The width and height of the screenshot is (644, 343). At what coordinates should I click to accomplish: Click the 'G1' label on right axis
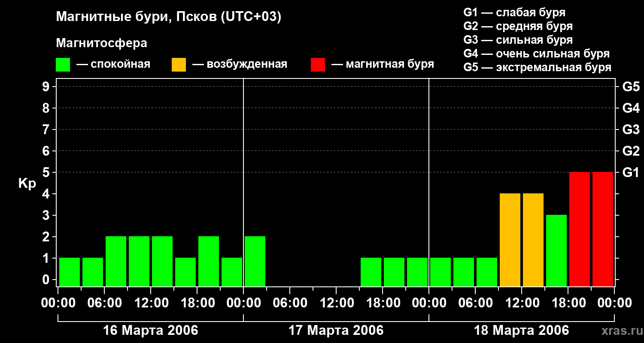tap(631, 173)
